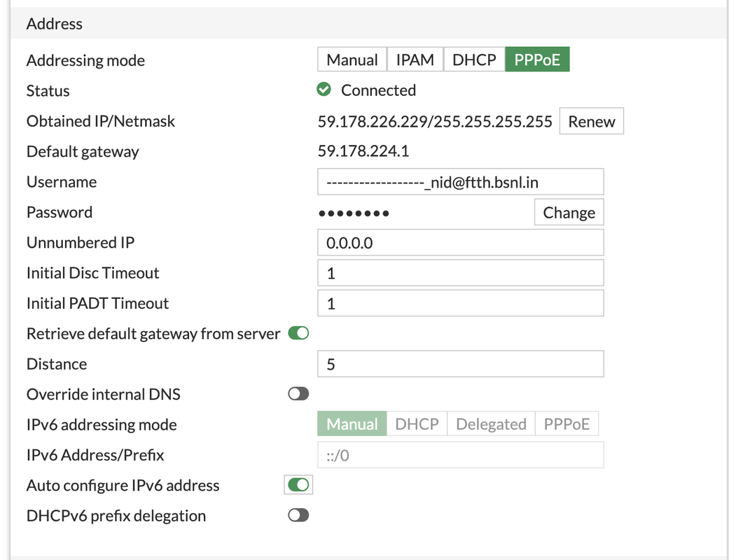Edit the Initial PADT Timeout field
The height and width of the screenshot is (560, 729).
(x=460, y=303)
